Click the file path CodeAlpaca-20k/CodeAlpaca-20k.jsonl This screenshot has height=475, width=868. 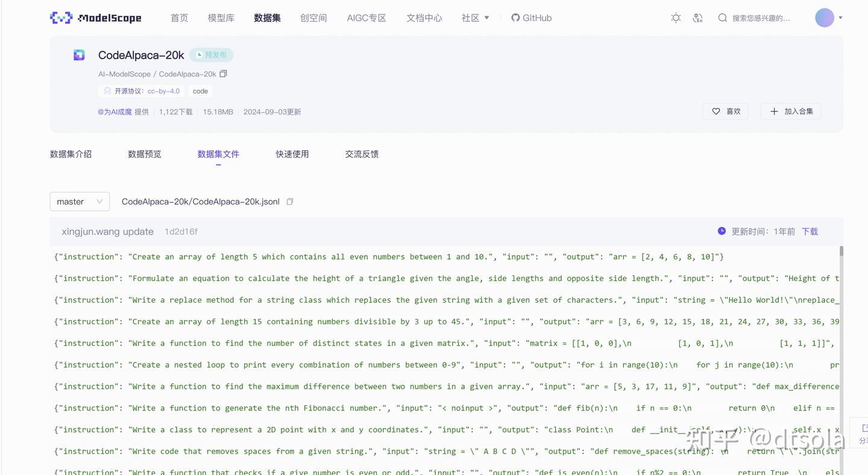tap(201, 201)
